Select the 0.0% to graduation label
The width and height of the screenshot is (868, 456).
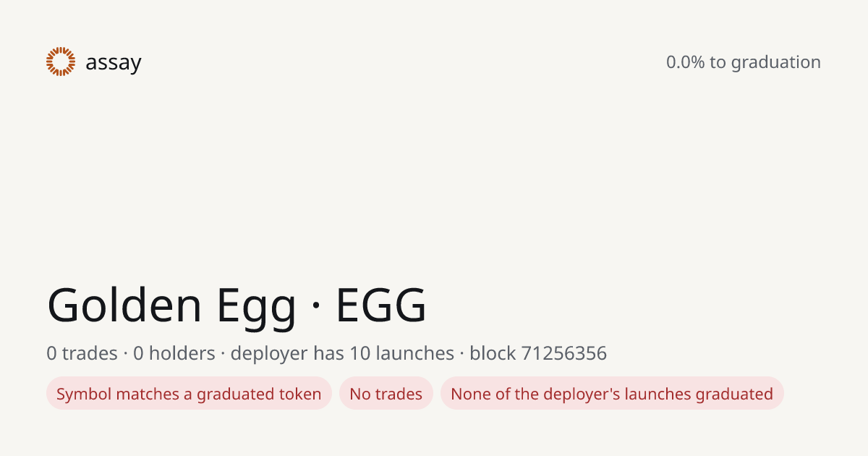pyautogui.click(x=744, y=62)
